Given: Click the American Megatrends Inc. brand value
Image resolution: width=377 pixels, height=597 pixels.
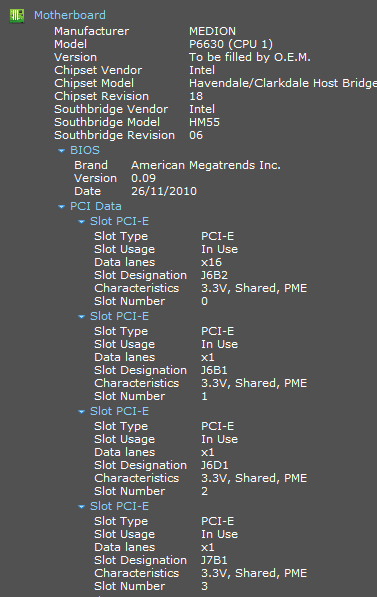Looking at the screenshot, I should tap(206, 165).
